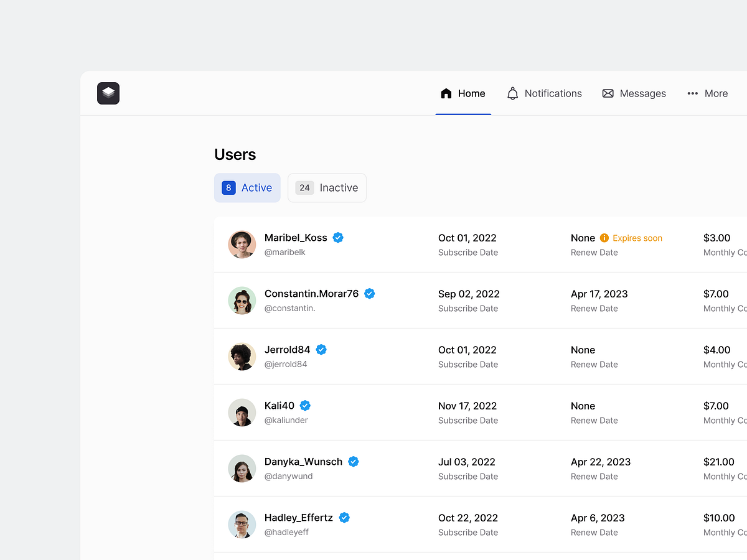Click the Home house icon
Screen dimensions: 747x560
(x=446, y=93)
